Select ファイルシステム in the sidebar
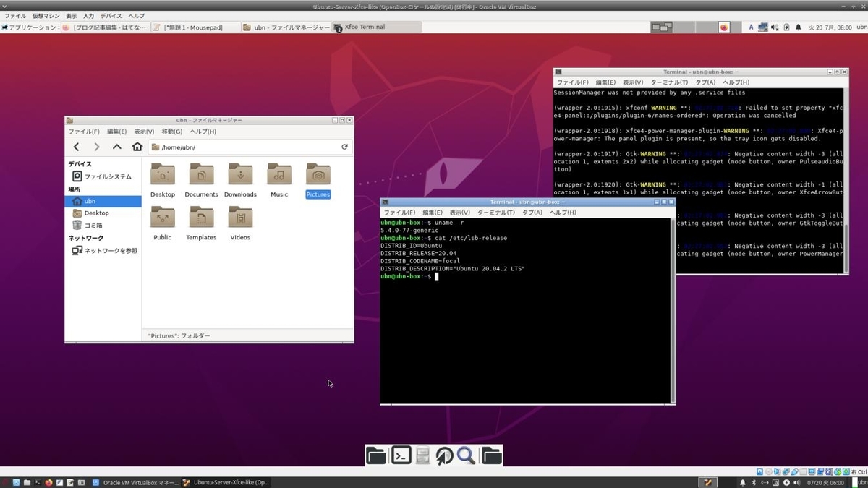This screenshot has width=868, height=488. point(107,176)
